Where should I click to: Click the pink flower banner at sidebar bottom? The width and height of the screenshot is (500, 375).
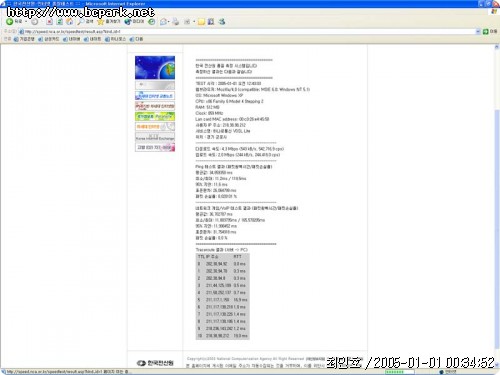pyautogui.click(x=155, y=147)
